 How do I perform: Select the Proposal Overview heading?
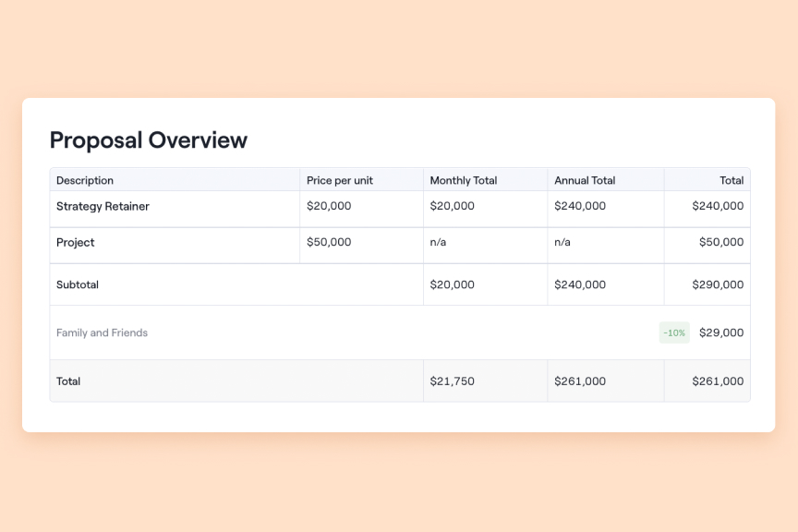point(148,140)
